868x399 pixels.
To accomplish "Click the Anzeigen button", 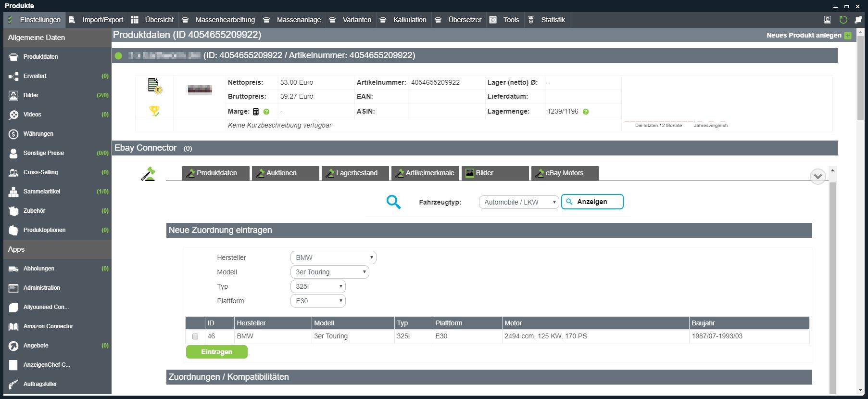I will 592,202.
